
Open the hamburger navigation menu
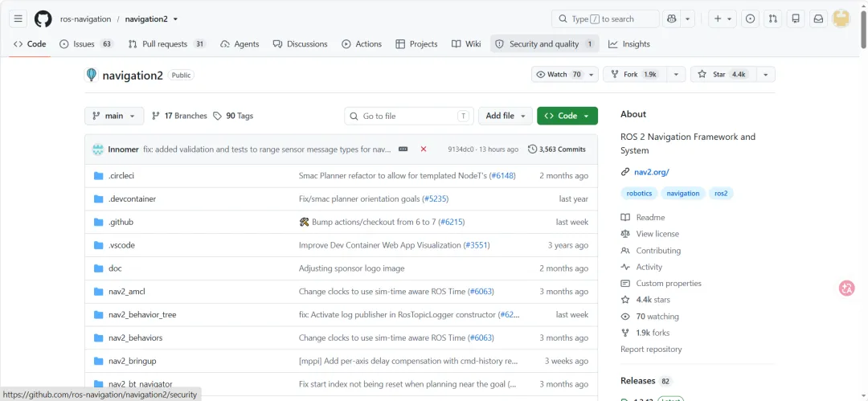coord(18,18)
